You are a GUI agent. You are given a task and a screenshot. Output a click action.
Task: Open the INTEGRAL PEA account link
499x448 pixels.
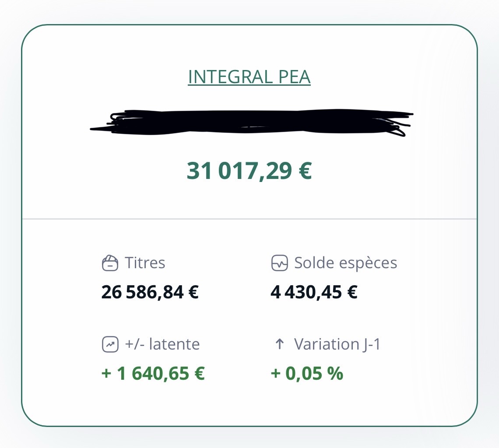point(249,77)
